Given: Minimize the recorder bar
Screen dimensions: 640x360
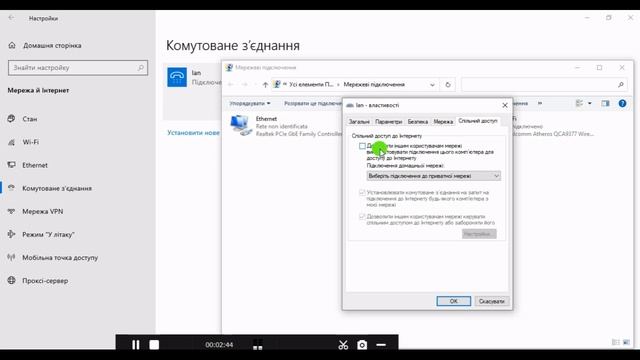Looking at the screenshot, I should pyautogui.click(x=381, y=345).
